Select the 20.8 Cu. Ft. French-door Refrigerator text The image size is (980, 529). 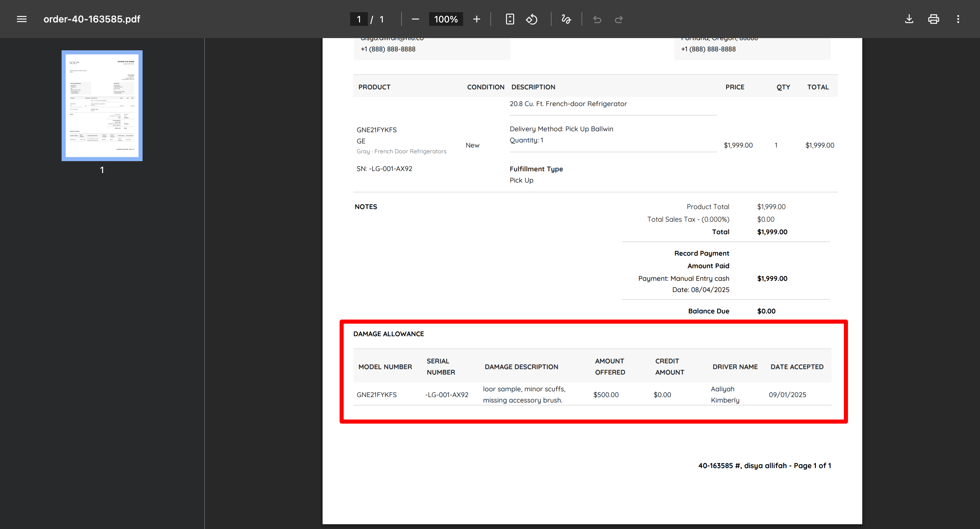point(568,104)
